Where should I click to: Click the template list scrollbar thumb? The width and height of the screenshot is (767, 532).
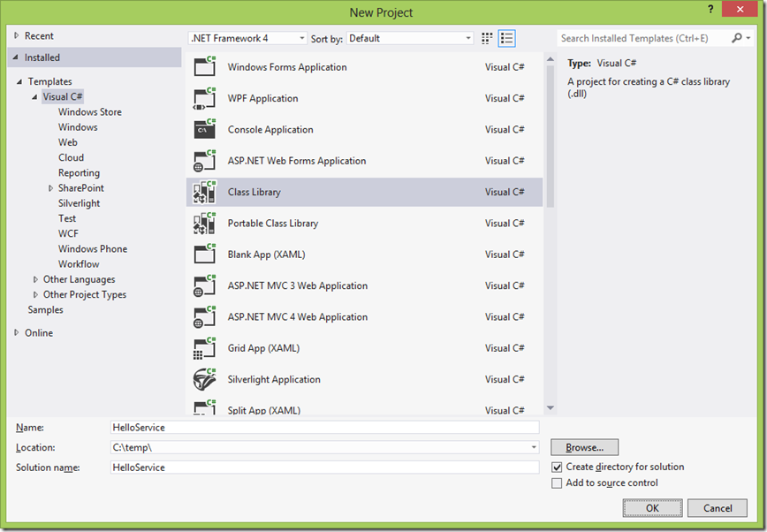coord(551,136)
